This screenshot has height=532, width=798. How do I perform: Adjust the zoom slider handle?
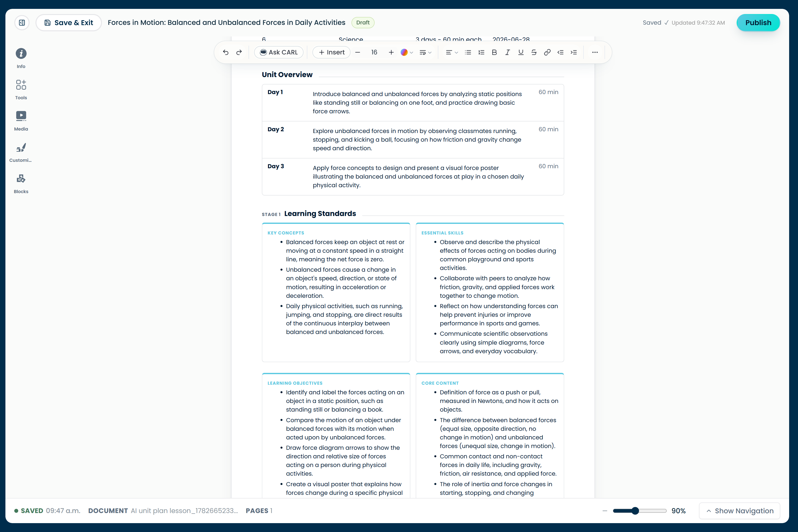click(x=635, y=511)
